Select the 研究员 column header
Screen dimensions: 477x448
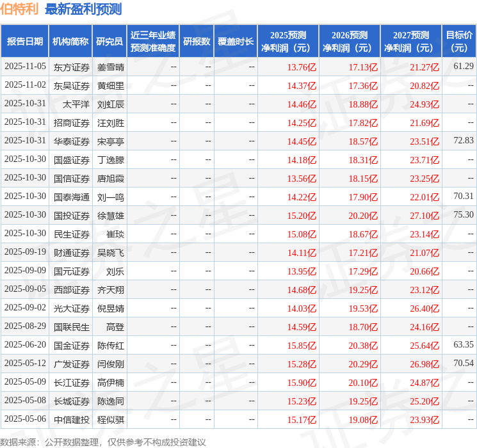pyautogui.click(x=109, y=42)
